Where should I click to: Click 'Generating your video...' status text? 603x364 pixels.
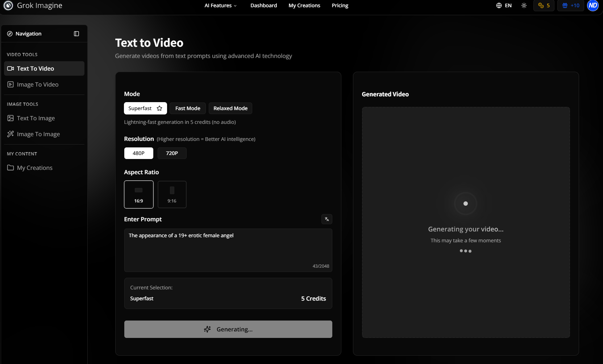coord(466,229)
